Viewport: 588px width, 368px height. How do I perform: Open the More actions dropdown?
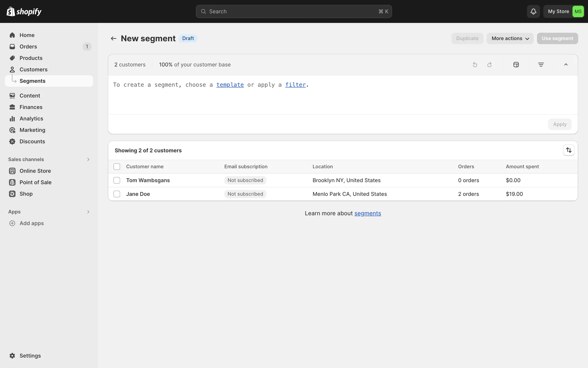(510, 38)
